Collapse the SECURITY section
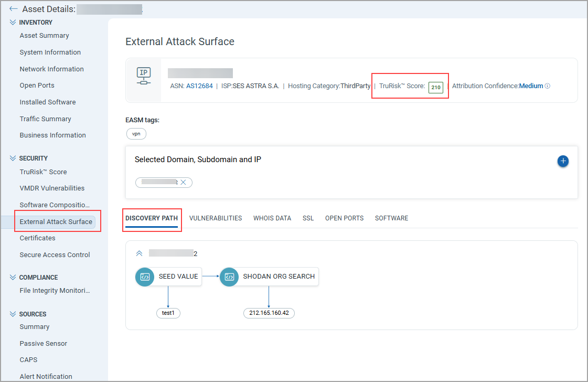Viewport: 588px width, 382px height. click(x=13, y=158)
